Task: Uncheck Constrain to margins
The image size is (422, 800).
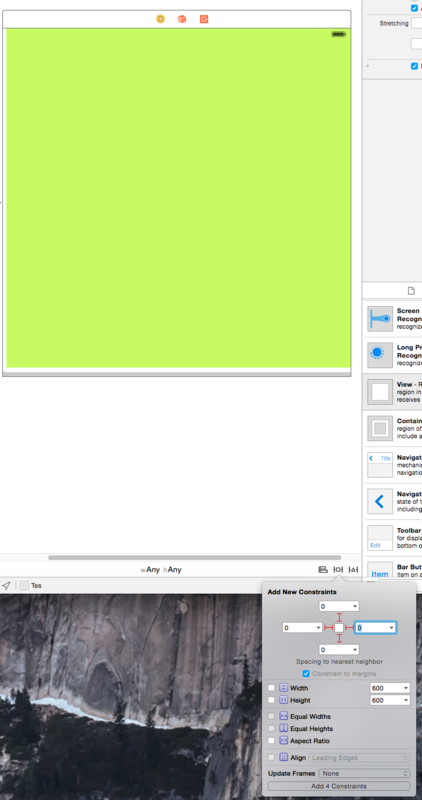Action: click(306, 674)
